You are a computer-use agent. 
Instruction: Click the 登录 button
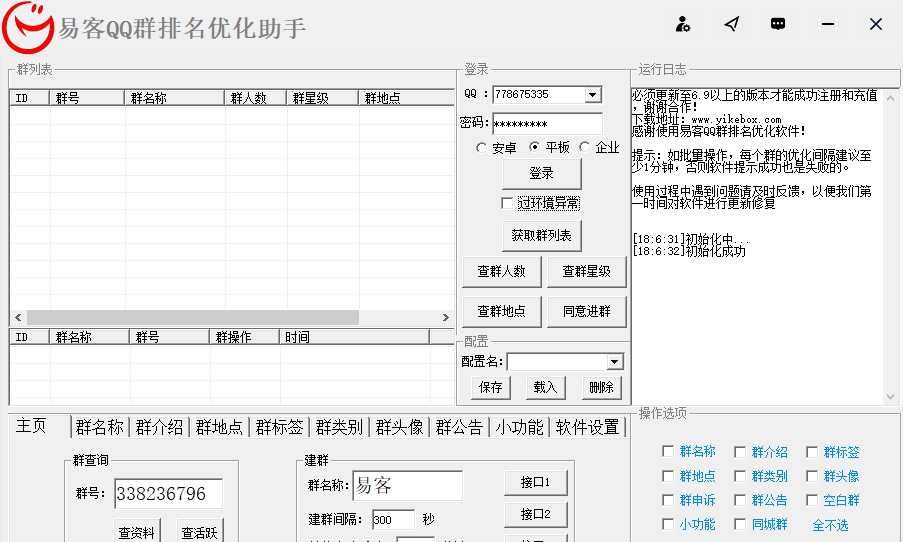542,173
